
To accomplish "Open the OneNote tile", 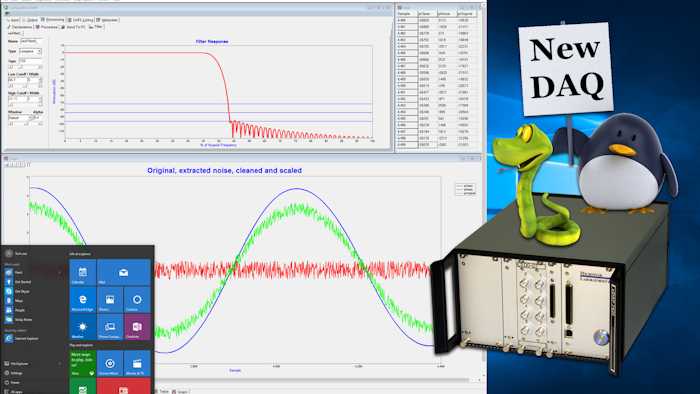I will click(137, 327).
